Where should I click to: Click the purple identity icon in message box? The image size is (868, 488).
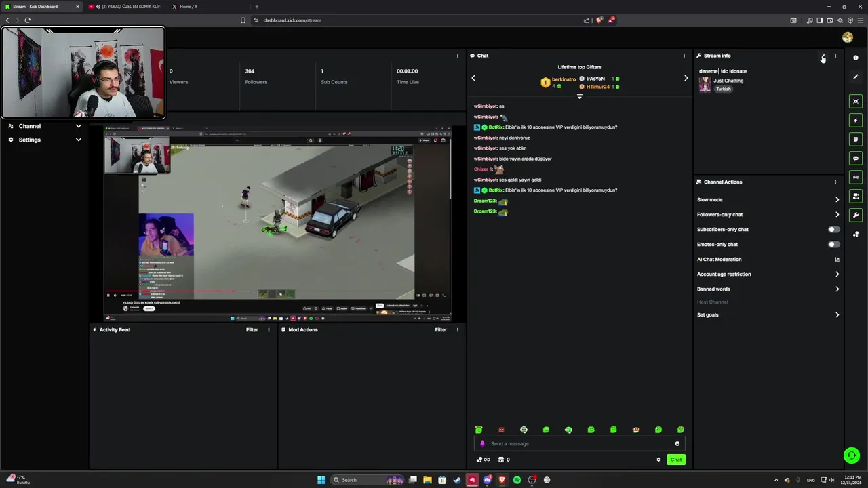[x=483, y=443]
